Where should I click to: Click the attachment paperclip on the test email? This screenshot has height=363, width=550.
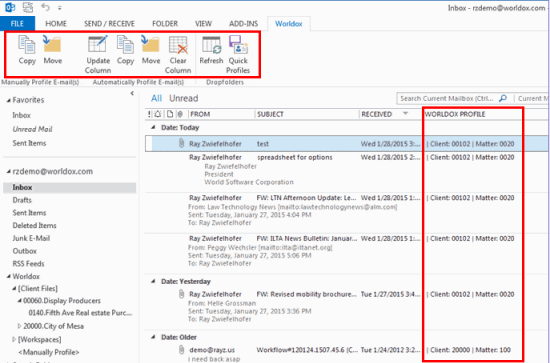point(181,143)
